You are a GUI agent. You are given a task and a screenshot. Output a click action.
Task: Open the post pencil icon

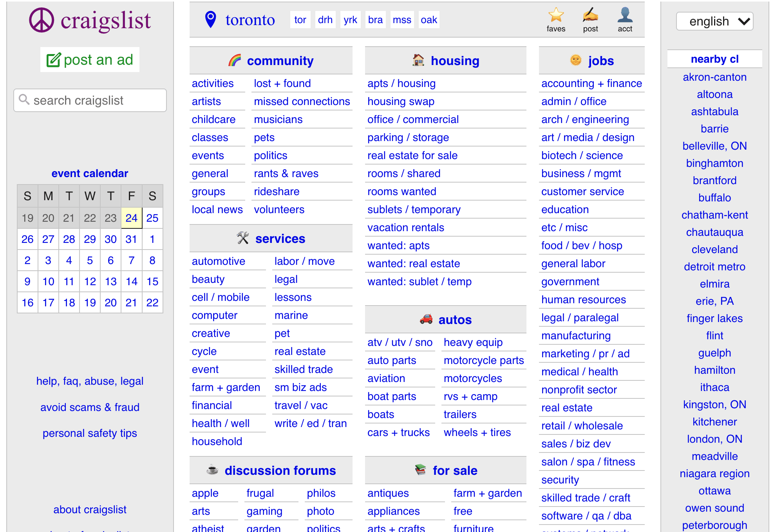pyautogui.click(x=590, y=15)
